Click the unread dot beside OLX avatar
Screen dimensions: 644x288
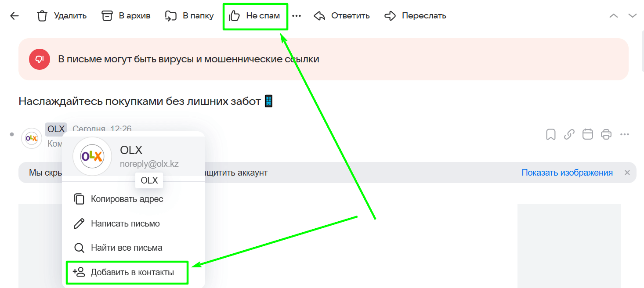coord(12,134)
